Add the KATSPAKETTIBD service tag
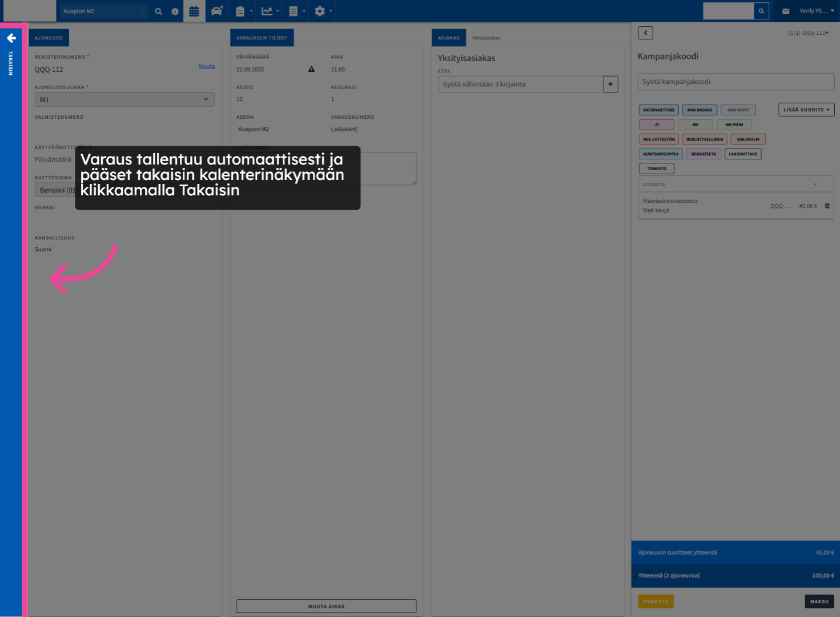This screenshot has width=840, height=617. click(x=659, y=110)
